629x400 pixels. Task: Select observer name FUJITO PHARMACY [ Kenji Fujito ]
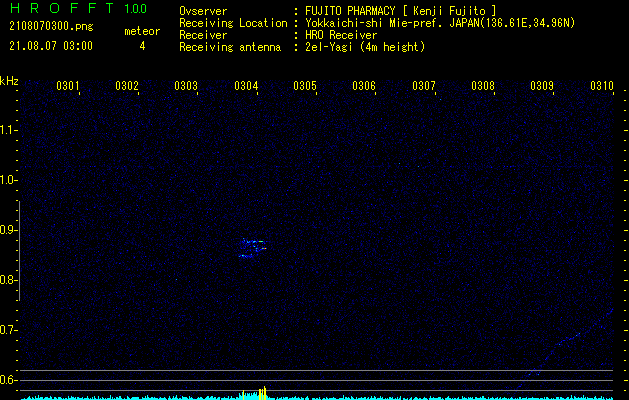[x=400, y=11]
